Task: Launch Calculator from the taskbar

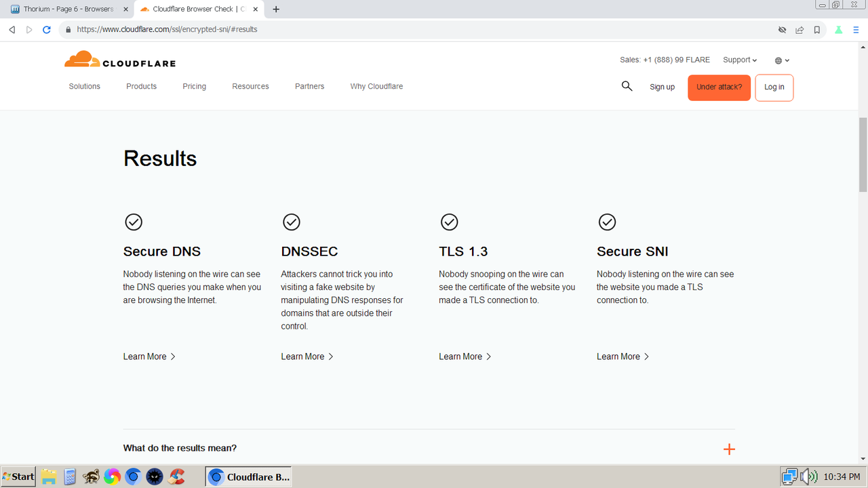Action: click(x=69, y=476)
